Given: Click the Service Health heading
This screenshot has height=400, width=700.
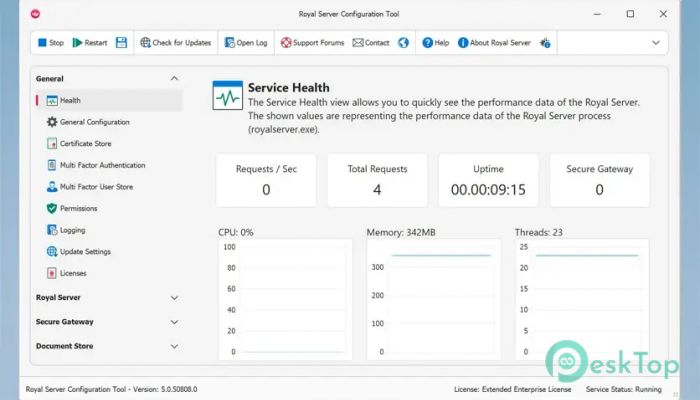Looking at the screenshot, I should point(289,88).
